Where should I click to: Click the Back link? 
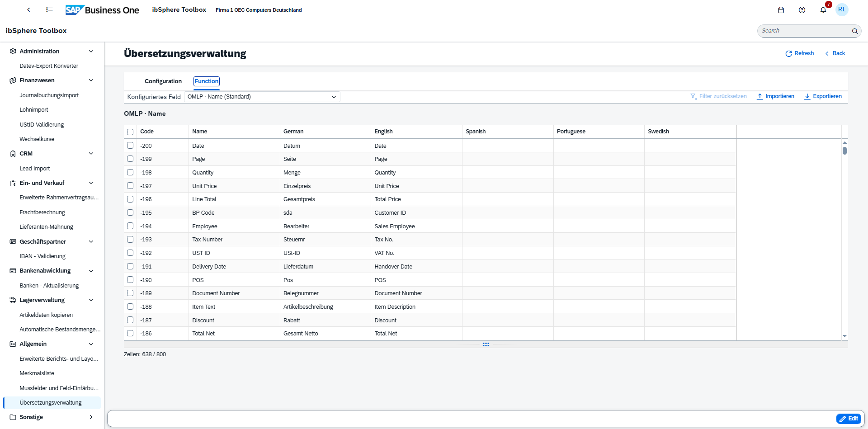click(835, 53)
